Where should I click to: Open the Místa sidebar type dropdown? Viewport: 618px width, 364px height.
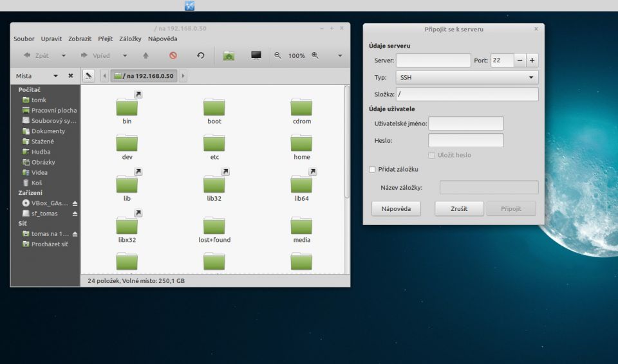(x=55, y=76)
